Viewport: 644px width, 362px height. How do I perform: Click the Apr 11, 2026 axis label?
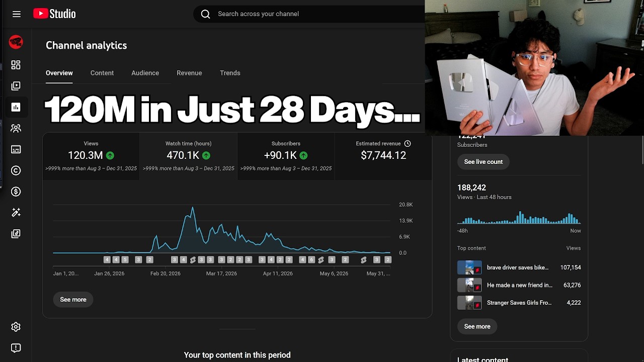(x=278, y=274)
